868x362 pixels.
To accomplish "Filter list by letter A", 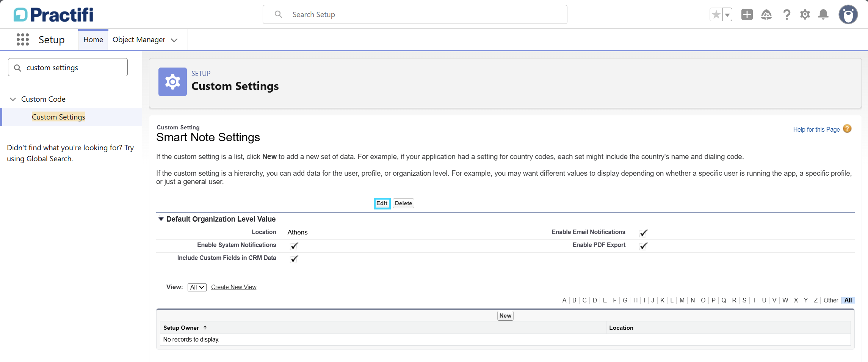I will [564, 300].
